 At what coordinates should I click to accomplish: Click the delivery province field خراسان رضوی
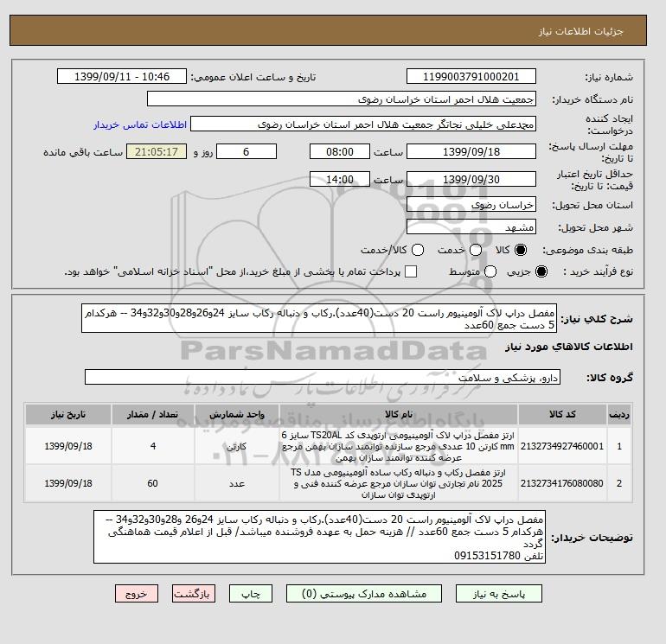coord(471,205)
